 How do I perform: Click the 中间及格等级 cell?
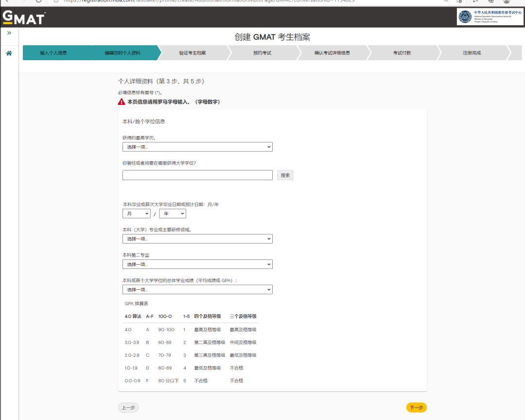[243, 342]
